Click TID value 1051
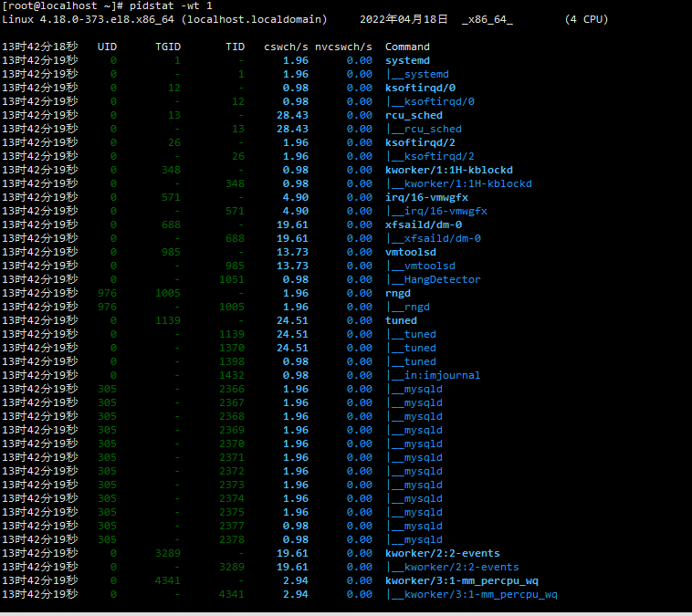 pyautogui.click(x=232, y=279)
